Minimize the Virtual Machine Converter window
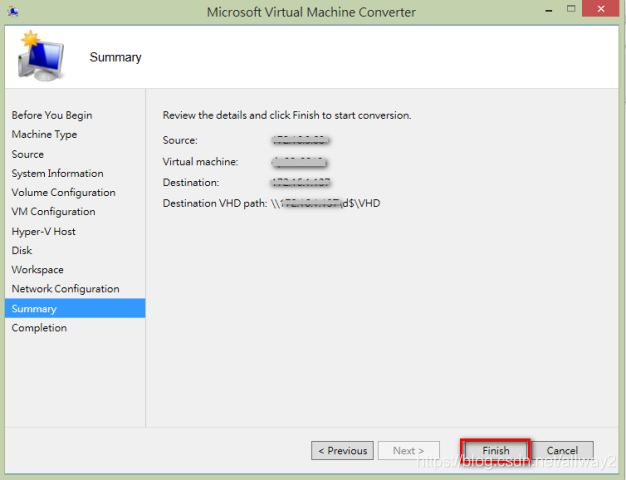Image resolution: width=626 pixels, height=480 pixels. click(549, 10)
